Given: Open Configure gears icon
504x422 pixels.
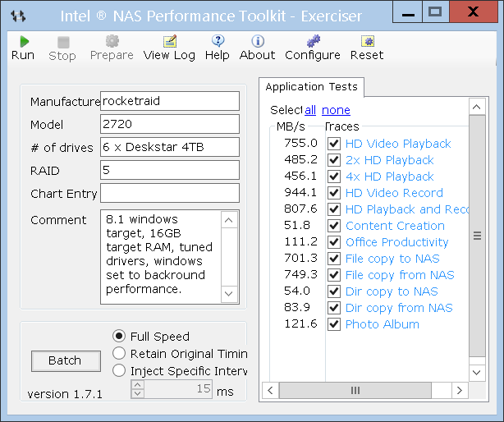Looking at the screenshot, I should 313,41.
